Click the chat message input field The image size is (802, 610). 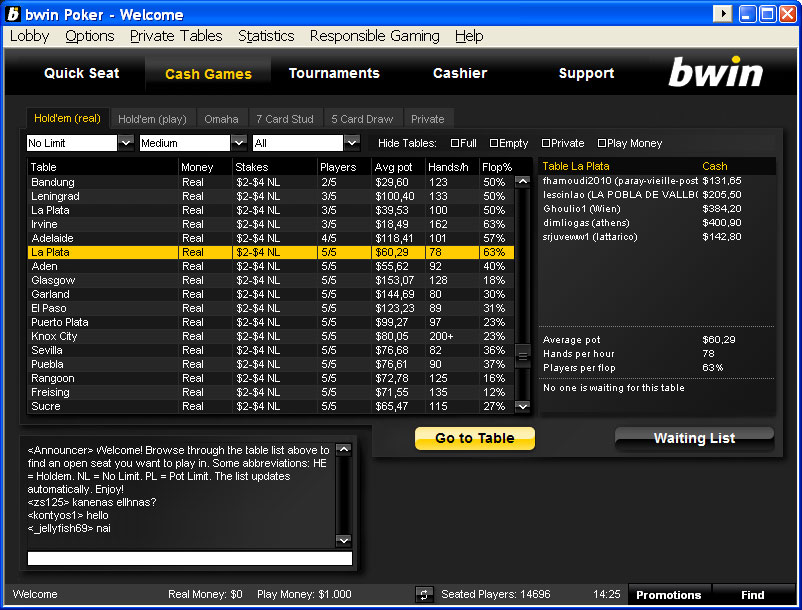190,558
